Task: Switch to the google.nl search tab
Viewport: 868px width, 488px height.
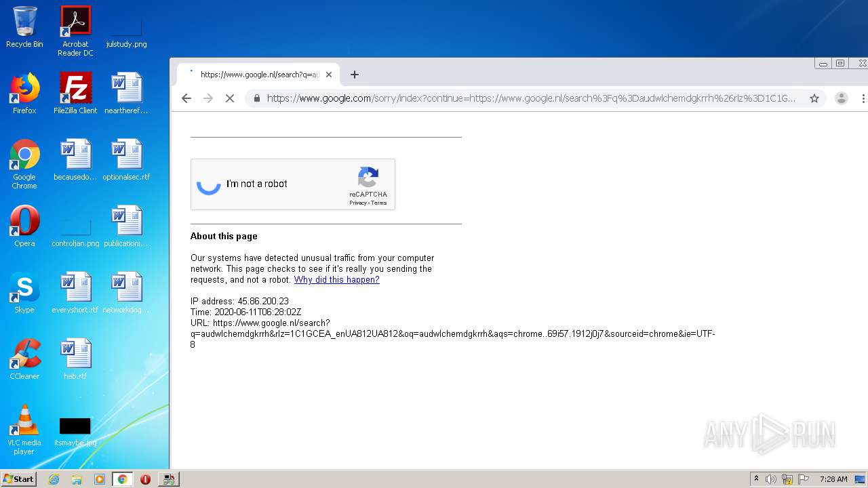Action: pyautogui.click(x=258, y=75)
